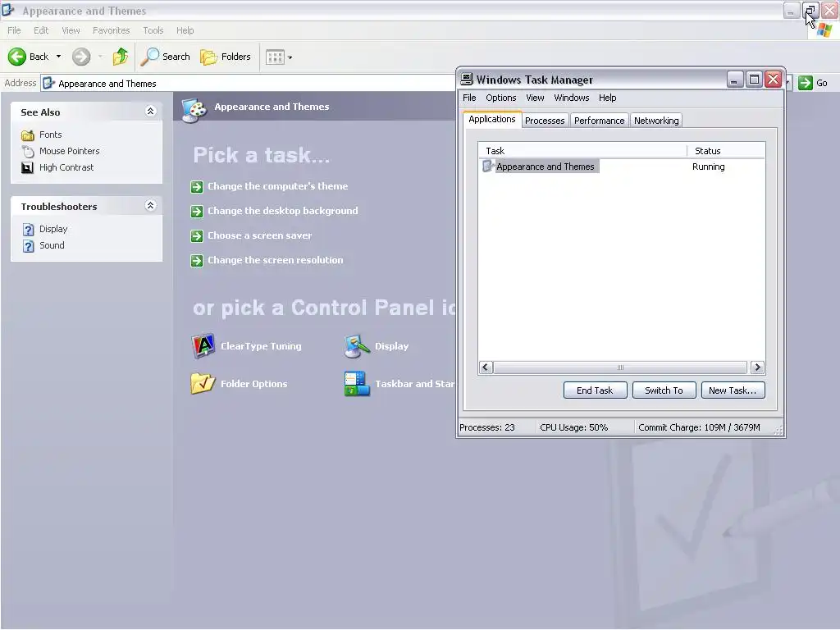Switch to the Networking tab

click(656, 121)
